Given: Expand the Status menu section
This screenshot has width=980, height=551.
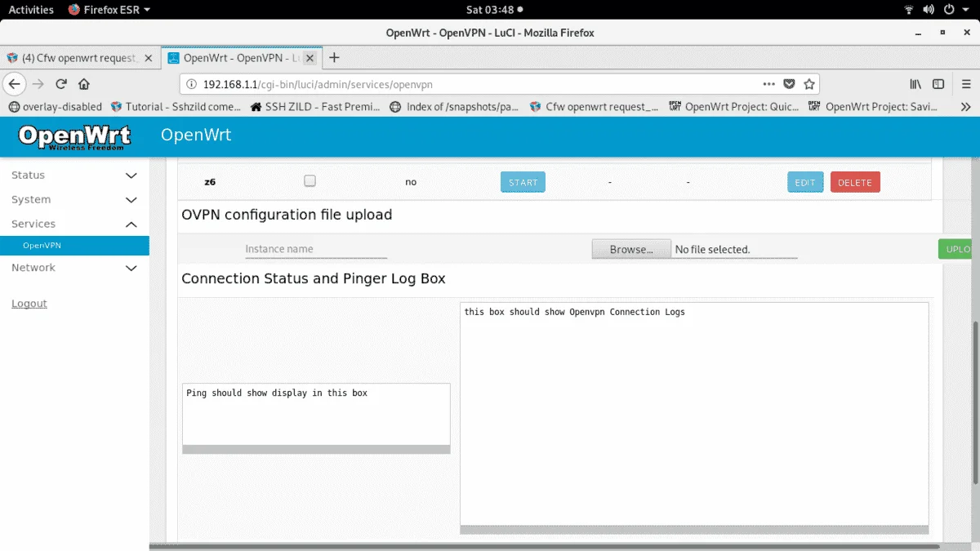Looking at the screenshot, I should (x=74, y=176).
